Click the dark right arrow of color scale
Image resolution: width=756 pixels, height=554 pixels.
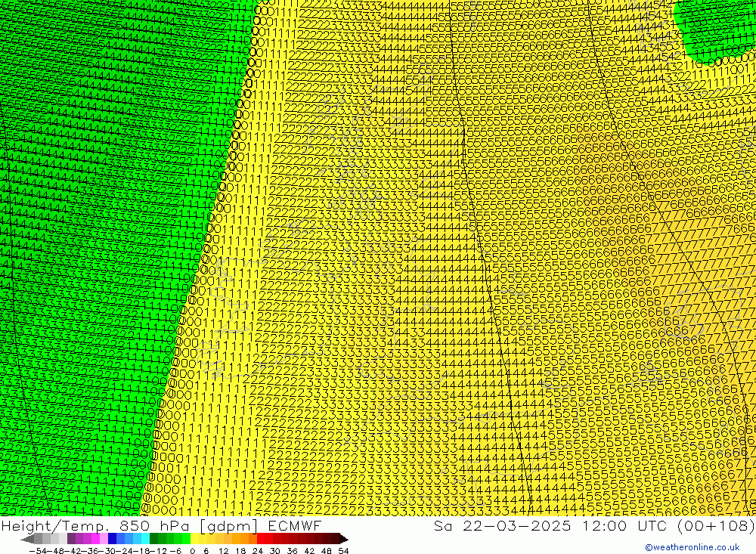point(344,539)
